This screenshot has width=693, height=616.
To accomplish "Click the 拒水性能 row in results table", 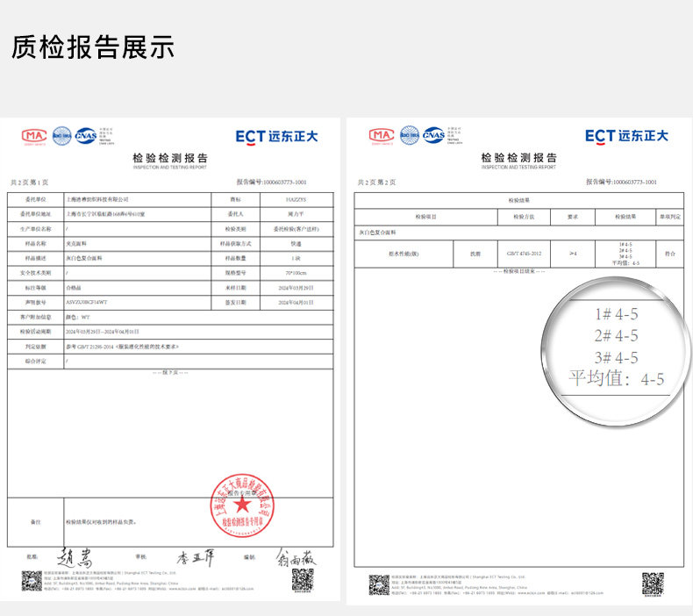I will pos(404,254).
